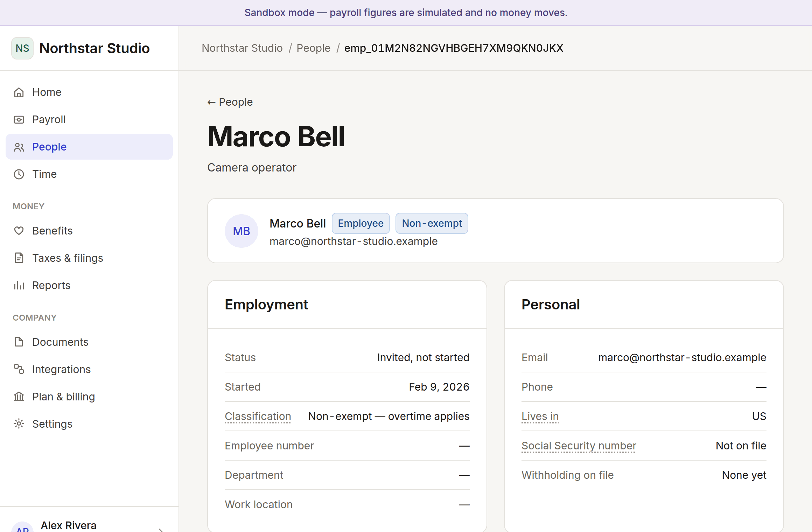Click the Withholding on file label
This screenshot has width=812, height=532.
568,475
